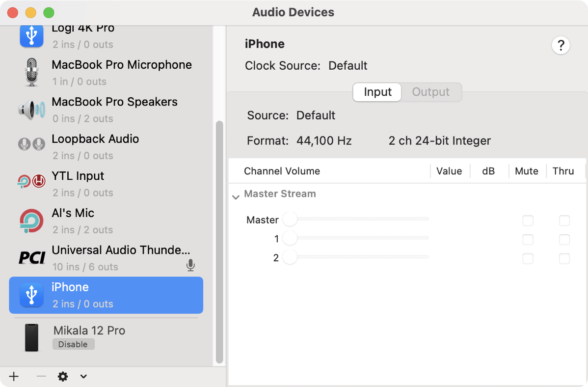
Task: Click the plus button to add device
Action: [14, 377]
